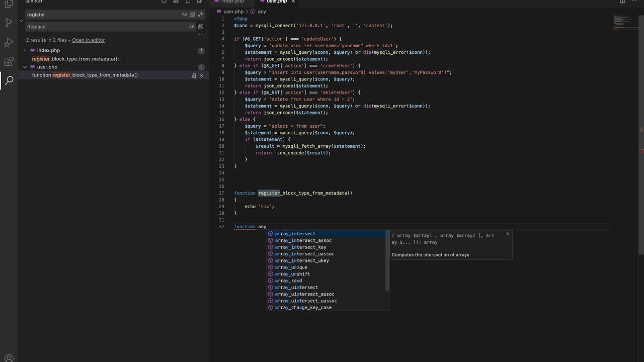Screen dimensions: 644x362
Task: Click the editor minimap
Action: click(x=626, y=23)
